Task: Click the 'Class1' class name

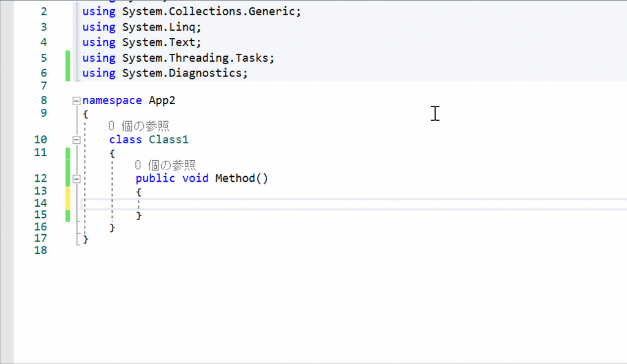Action: [168, 139]
